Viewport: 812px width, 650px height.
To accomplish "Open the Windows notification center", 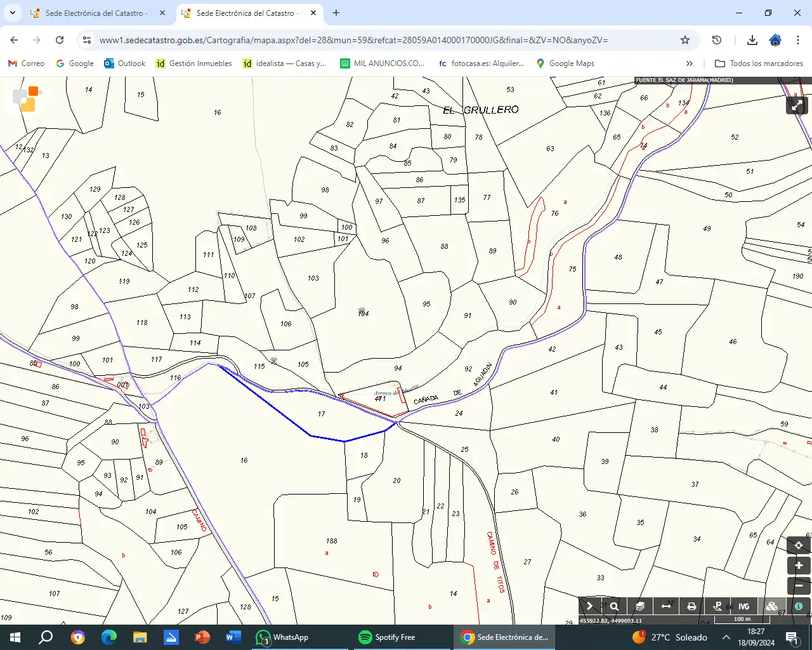I will pos(792,637).
